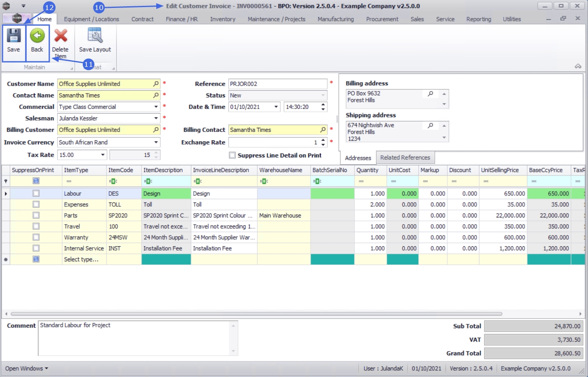Click Billing Contact search magnifier icon

(323, 130)
